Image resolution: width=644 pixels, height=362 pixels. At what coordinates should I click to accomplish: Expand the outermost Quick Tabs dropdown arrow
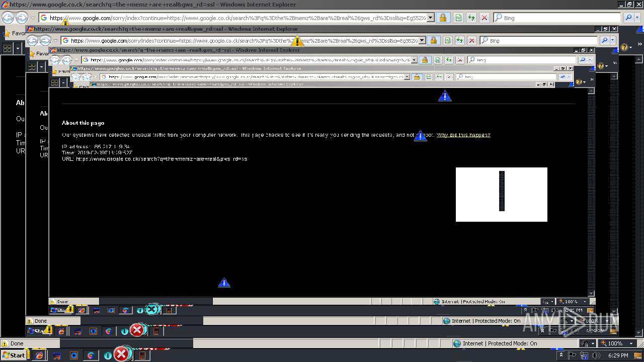[18, 48]
